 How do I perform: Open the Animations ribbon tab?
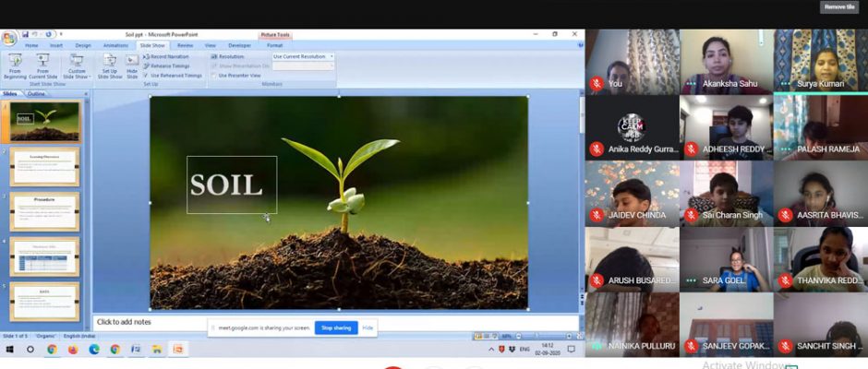[x=115, y=45]
